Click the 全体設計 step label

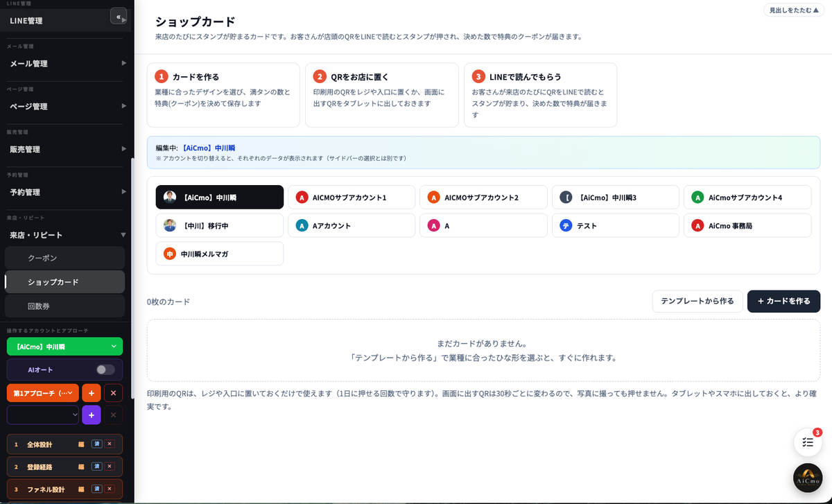[x=40, y=444]
